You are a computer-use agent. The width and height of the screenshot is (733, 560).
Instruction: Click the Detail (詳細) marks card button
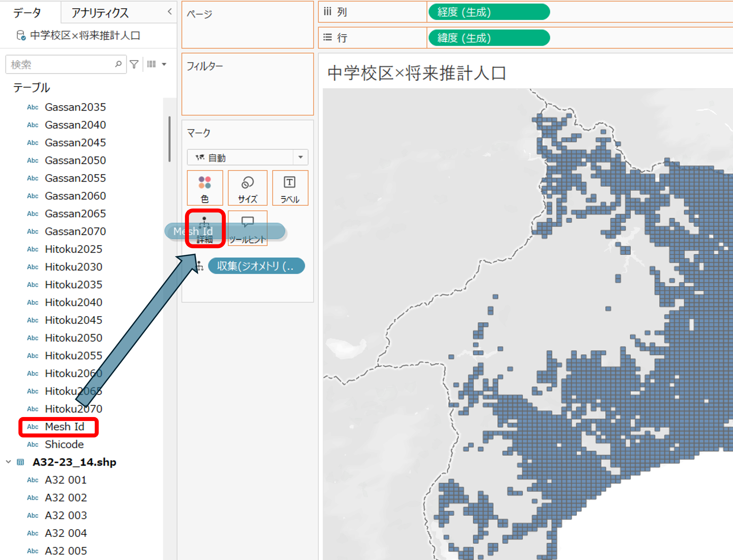(205, 228)
